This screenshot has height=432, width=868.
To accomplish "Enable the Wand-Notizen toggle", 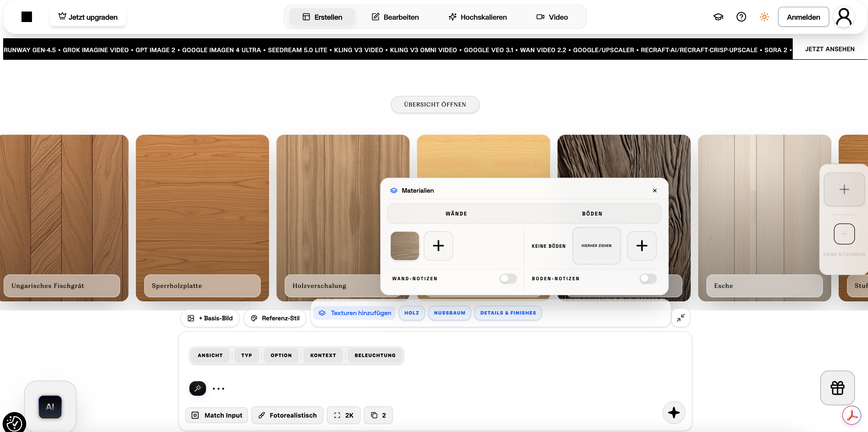I will [508, 278].
